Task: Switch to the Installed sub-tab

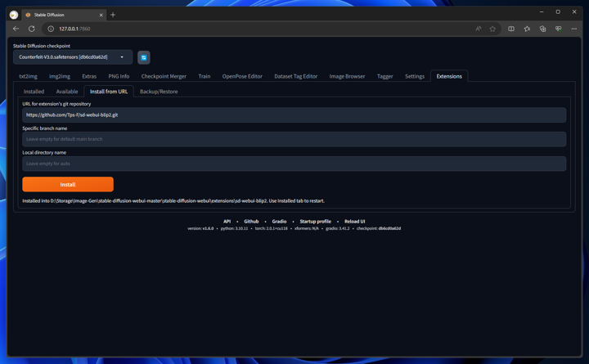Action: click(34, 92)
